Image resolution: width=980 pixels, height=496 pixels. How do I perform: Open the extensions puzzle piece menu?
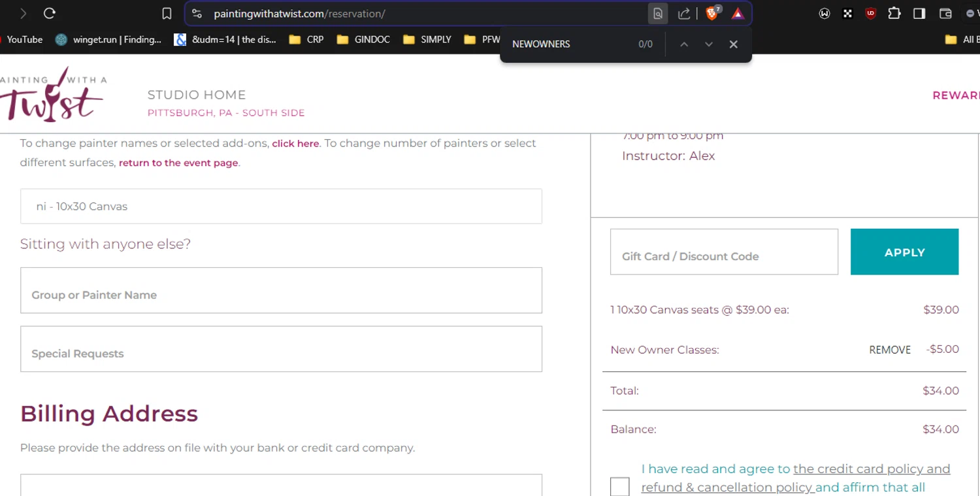[894, 13]
